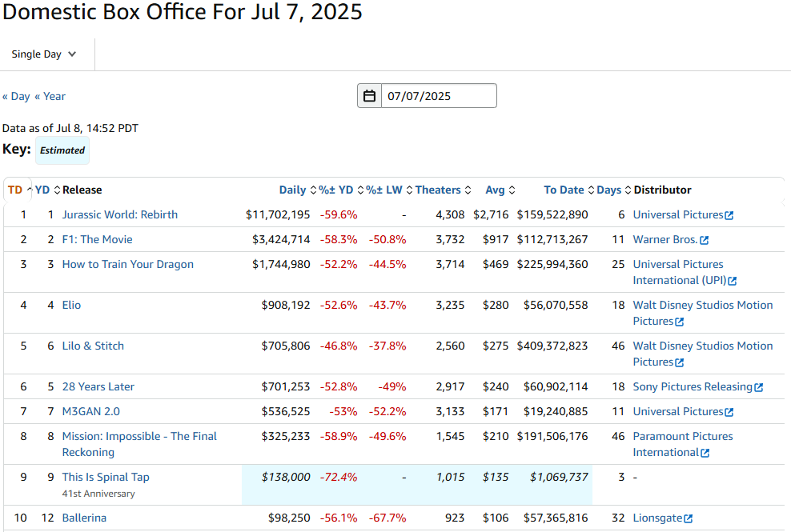This screenshot has height=532, width=791.
Task: Sort table by To Date column
Action: click(569, 190)
